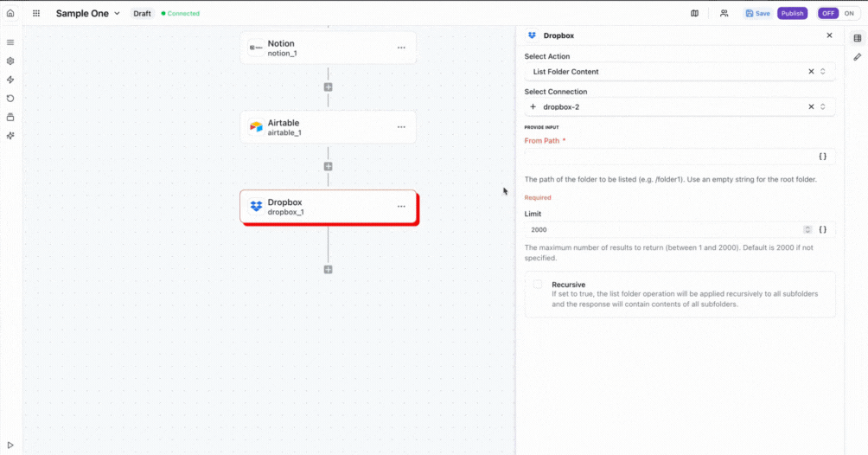Image resolution: width=868 pixels, height=455 pixels.
Task: Insert variable braces for Limit field
Action: [822, 229]
